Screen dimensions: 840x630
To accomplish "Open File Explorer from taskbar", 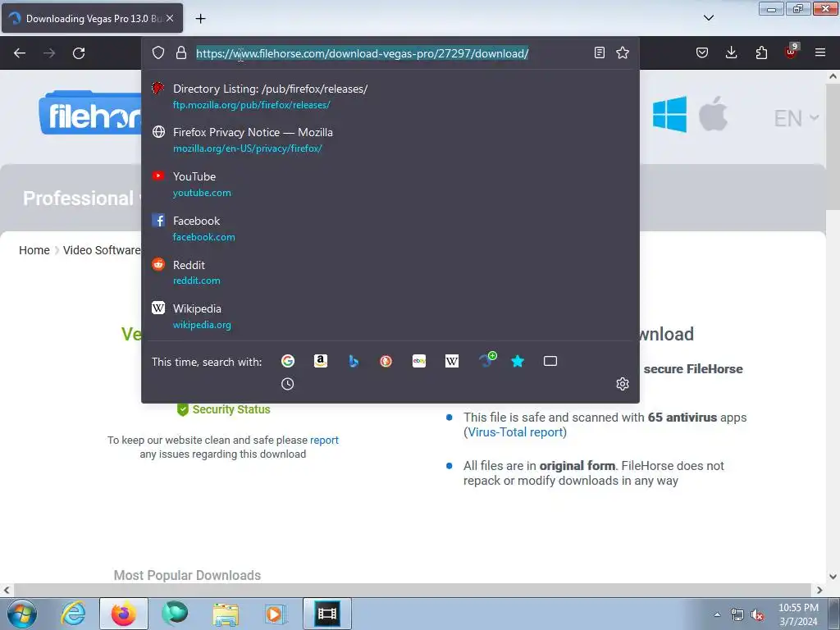I will pos(226,614).
